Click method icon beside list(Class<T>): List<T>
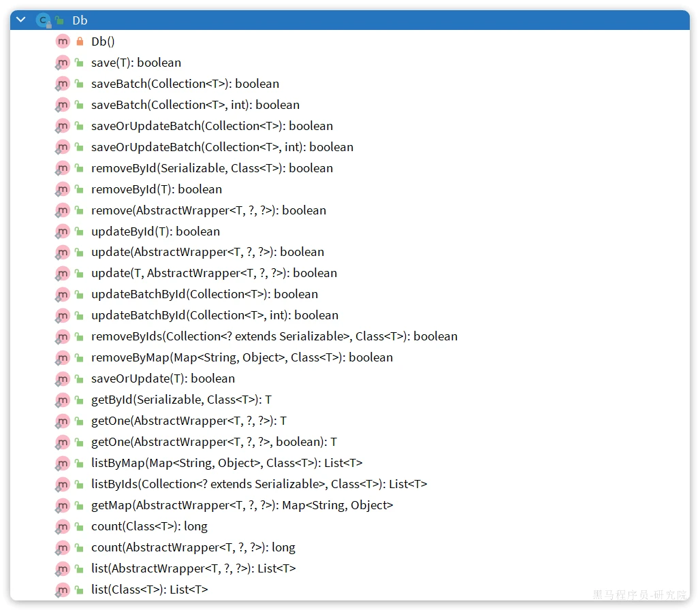 (x=63, y=590)
